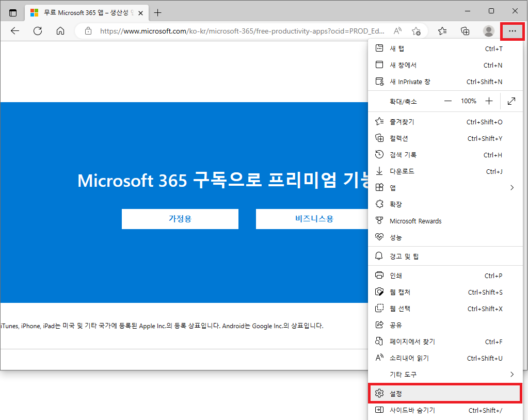The height and width of the screenshot is (420, 528).
Task: Choose 페이지에서 찾기 from the menu
Action: click(x=445, y=342)
